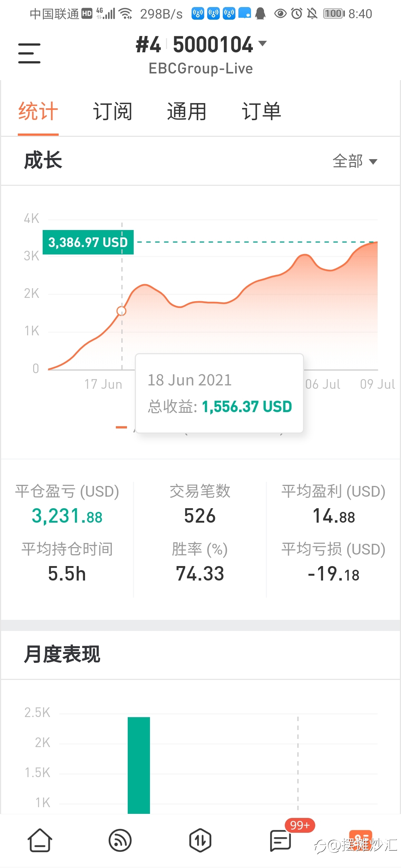Tap the orange legend dash below chart
Screen dimensions: 401x868
(x=121, y=427)
